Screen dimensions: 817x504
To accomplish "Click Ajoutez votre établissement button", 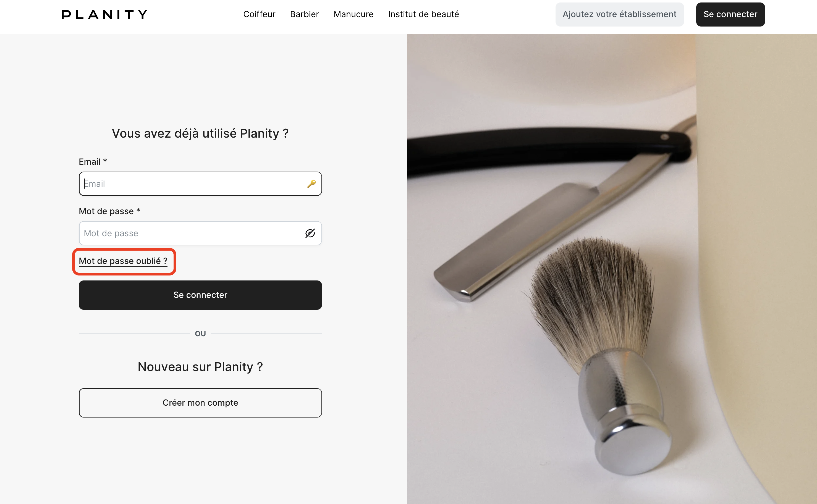I will click(619, 14).
